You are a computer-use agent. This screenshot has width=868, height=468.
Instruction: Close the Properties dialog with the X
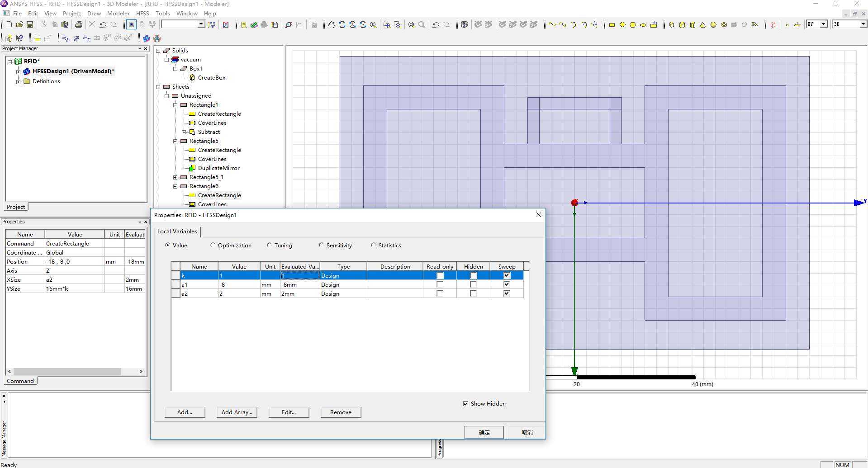[x=538, y=215]
